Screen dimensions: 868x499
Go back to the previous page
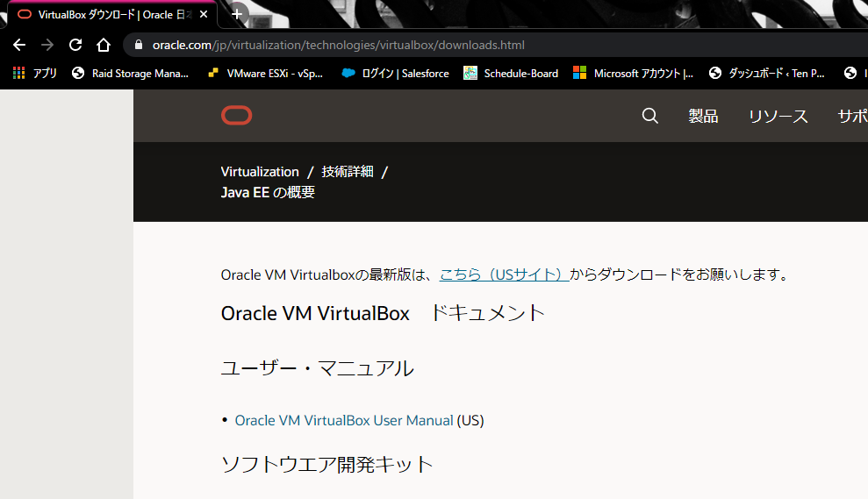click(x=19, y=45)
